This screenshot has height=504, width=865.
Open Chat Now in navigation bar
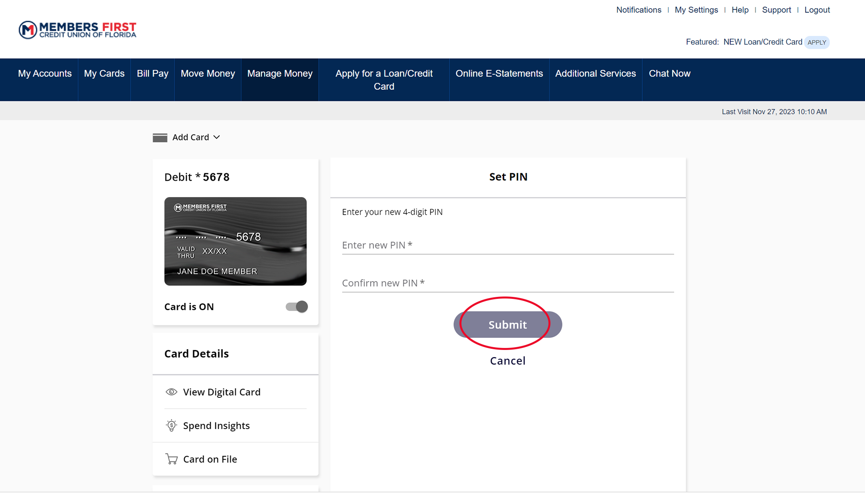[669, 73]
